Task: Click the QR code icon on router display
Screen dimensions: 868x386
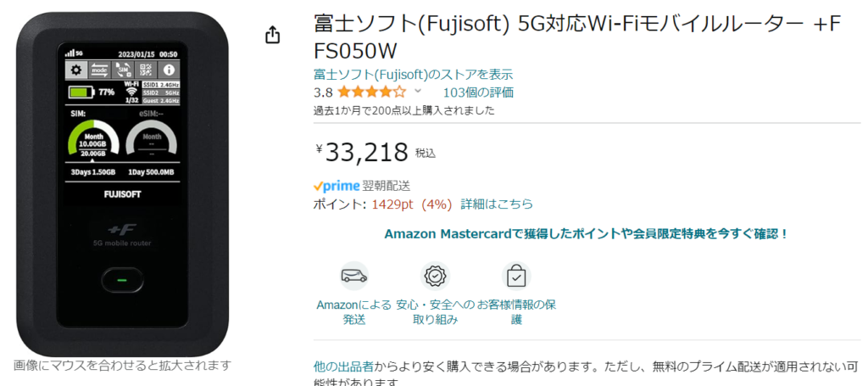Action: tap(146, 70)
